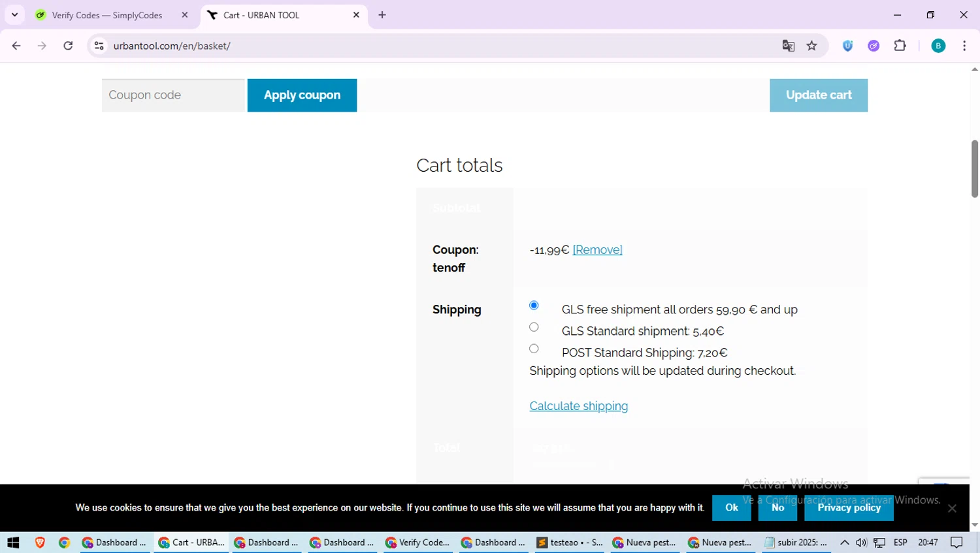Viewport: 980px width, 553px height.
Task: Open a new browser tab
Action: point(382,15)
